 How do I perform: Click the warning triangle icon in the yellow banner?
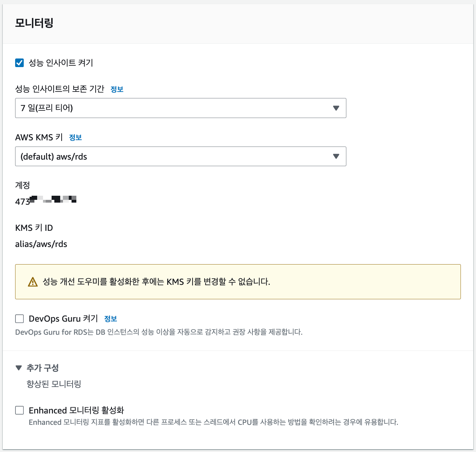32,282
